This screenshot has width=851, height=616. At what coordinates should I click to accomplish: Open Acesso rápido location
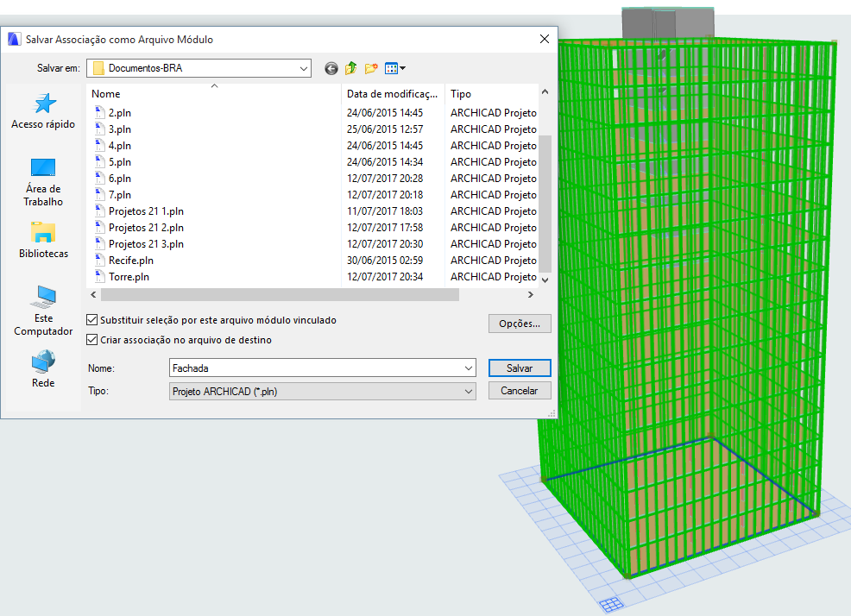point(43,111)
